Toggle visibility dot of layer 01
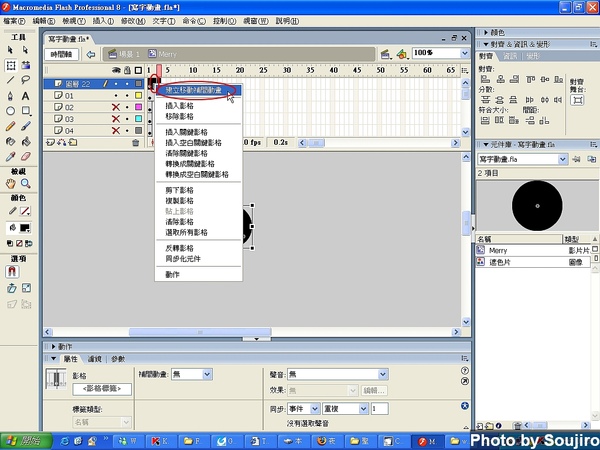 [x=116, y=96]
